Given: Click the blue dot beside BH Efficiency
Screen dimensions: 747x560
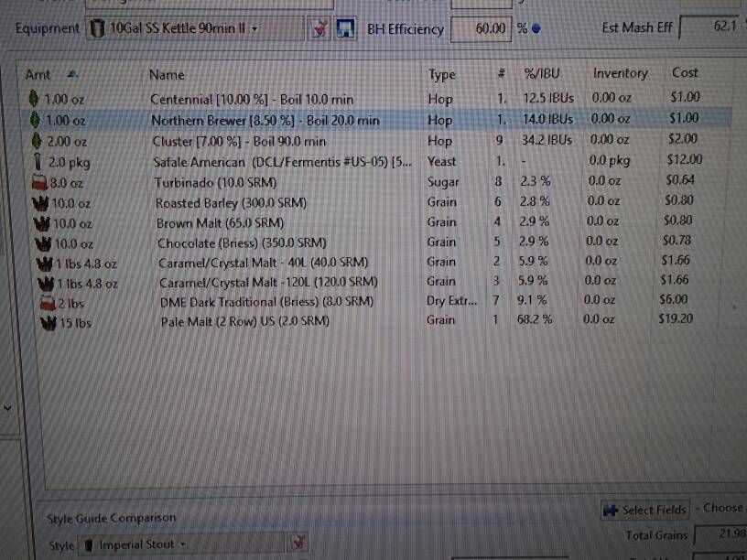Looking at the screenshot, I should click(x=536, y=29).
